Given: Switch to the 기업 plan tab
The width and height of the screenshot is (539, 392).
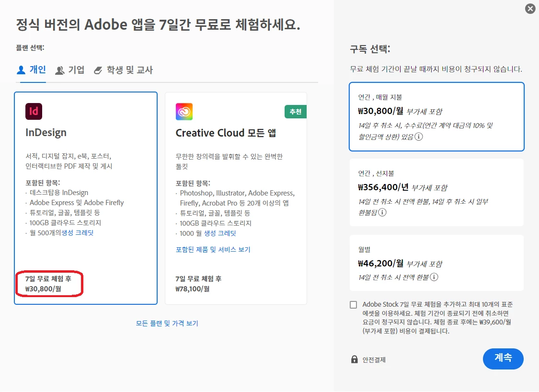Looking at the screenshot, I should pos(70,70).
